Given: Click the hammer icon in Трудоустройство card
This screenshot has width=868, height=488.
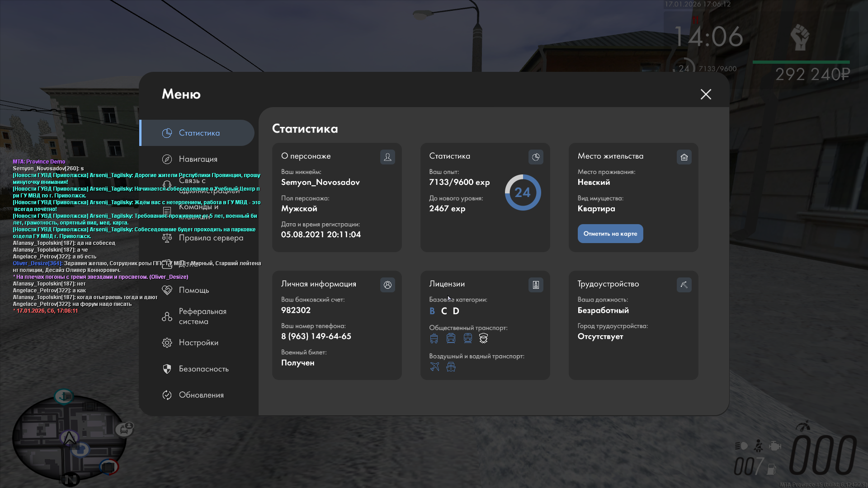Looking at the screenshot, I should click(x=684, y=285).
